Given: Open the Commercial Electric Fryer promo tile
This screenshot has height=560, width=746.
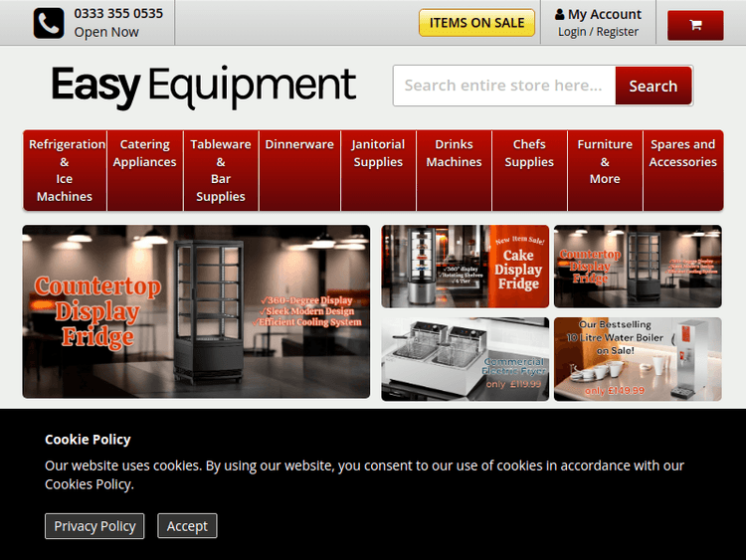Looking at the screenshot, I should point(465,359).
